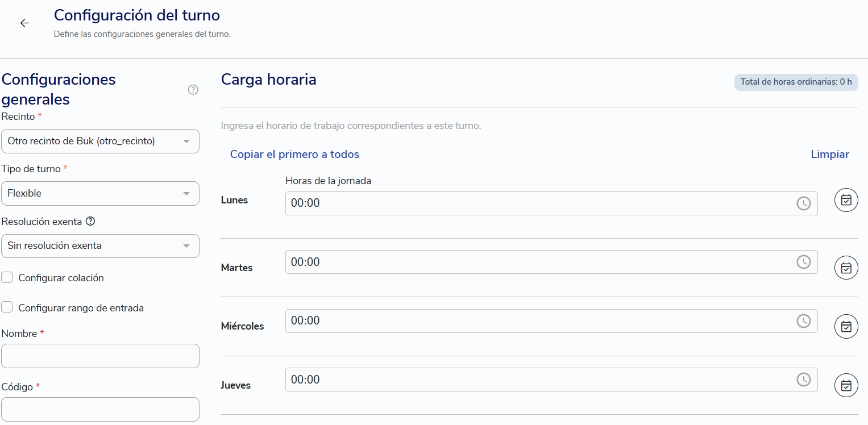Click the calendar-check icon for Miércoles

tap(846, 326)
